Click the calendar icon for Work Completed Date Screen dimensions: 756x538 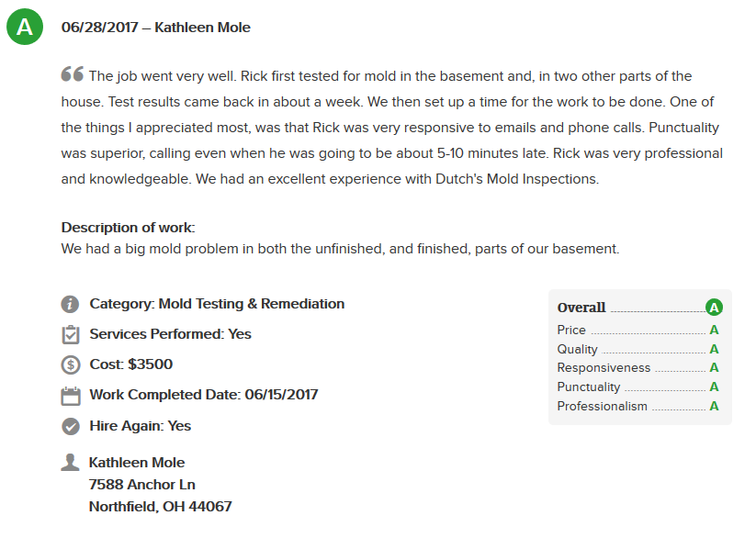point(71,396)
